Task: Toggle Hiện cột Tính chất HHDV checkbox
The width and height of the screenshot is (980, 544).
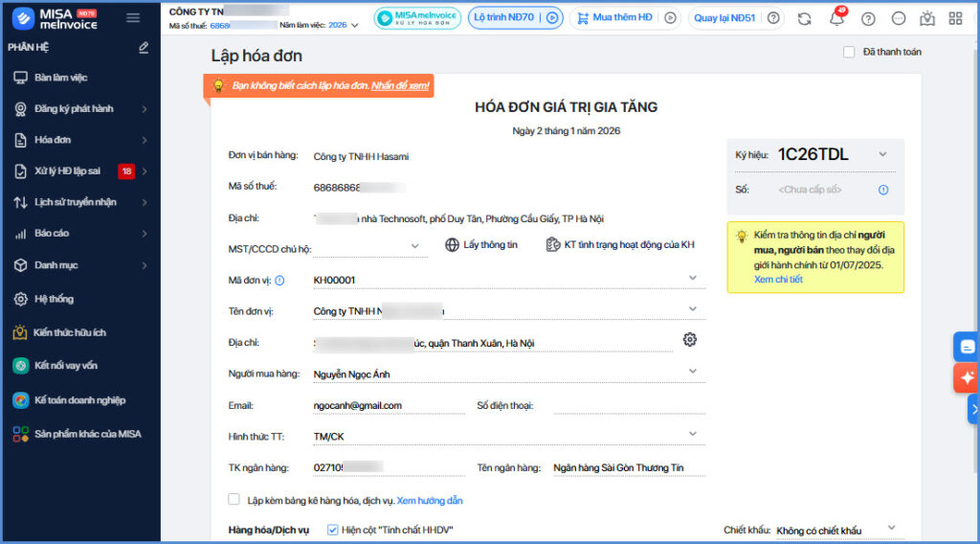Action: (x=332, y=530)
